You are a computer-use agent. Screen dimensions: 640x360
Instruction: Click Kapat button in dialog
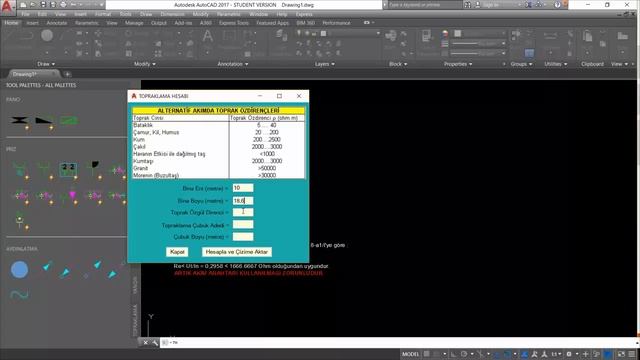point(177,252)
